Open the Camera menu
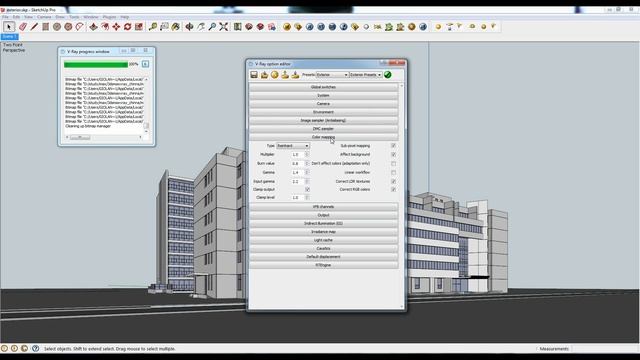 click(44, 17)
